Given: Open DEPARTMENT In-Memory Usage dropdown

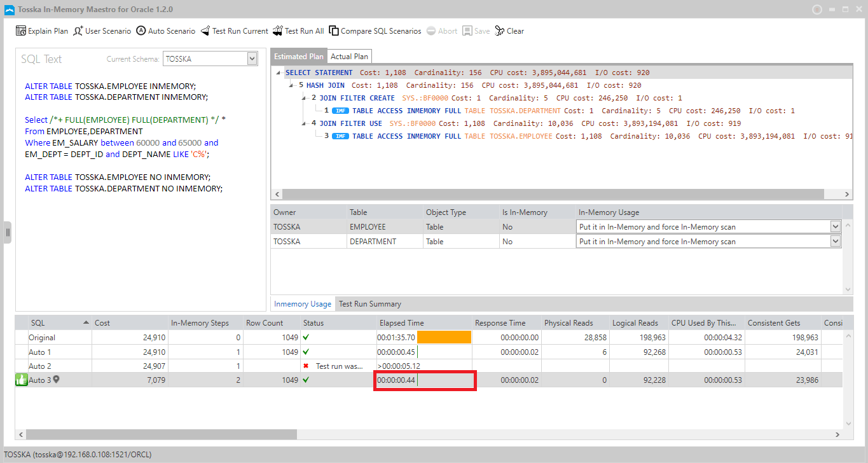Looking at the screenshot, I should click(x=836, y=241).
